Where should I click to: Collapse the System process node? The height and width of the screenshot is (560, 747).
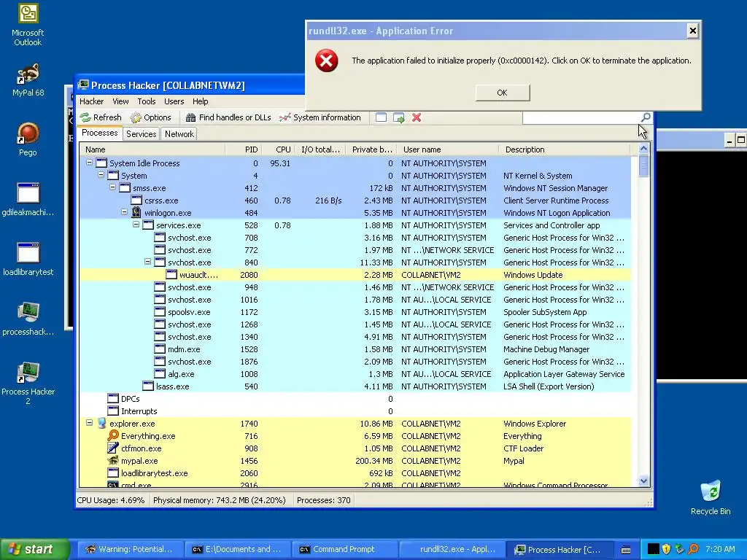click(x=101, y=175)
